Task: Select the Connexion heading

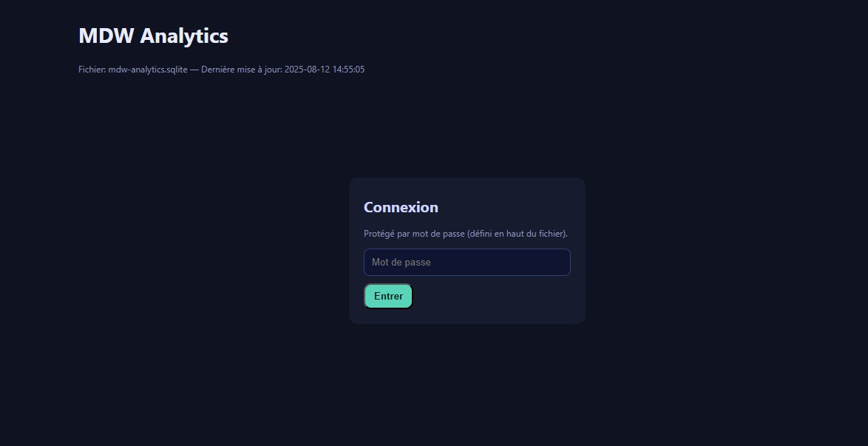Action: pyautogui.click(x=401, y=208)
